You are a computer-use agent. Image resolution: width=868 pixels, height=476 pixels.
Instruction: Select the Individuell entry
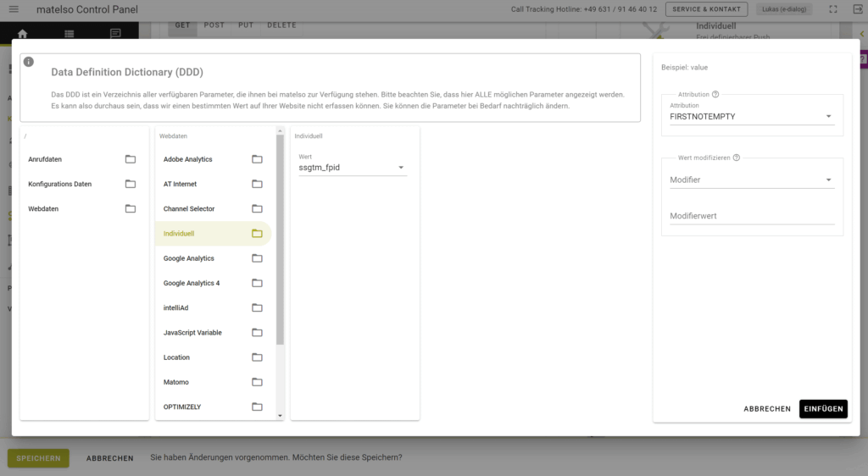213,234
